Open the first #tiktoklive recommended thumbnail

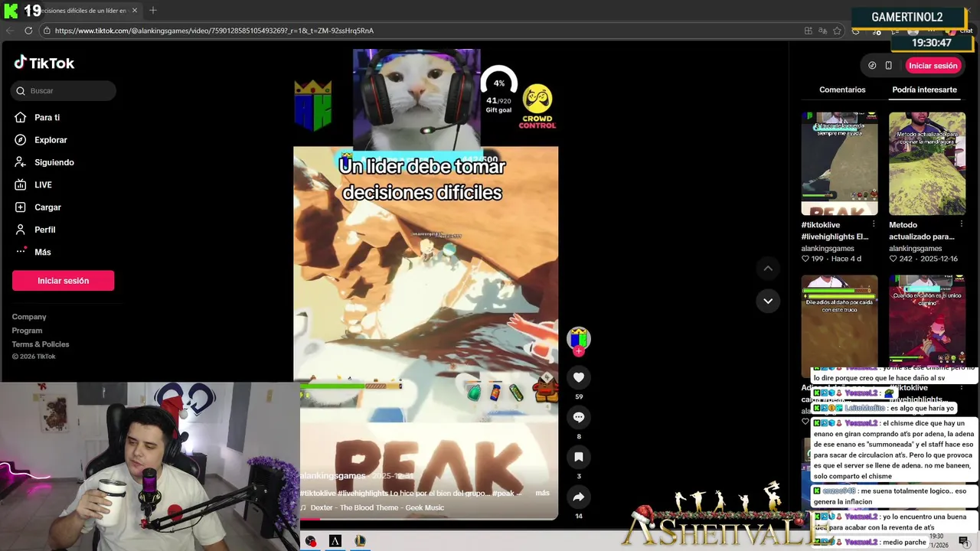839,164
